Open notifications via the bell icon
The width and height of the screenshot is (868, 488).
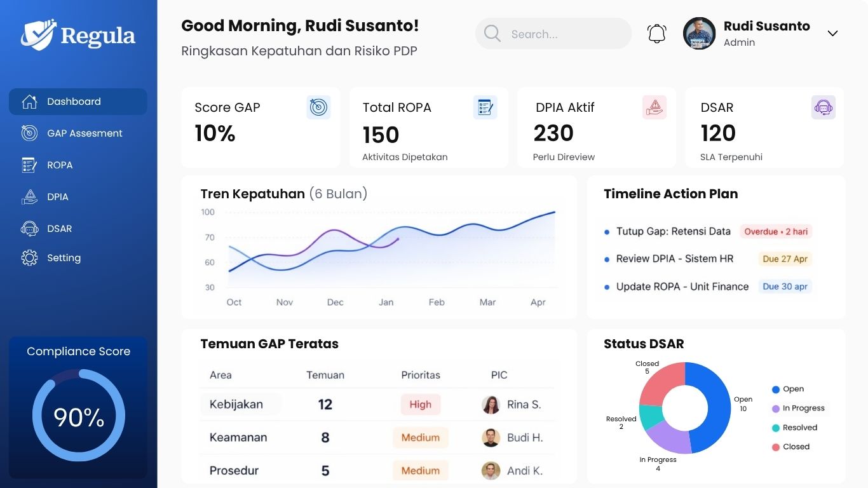(x=656, y=33)
